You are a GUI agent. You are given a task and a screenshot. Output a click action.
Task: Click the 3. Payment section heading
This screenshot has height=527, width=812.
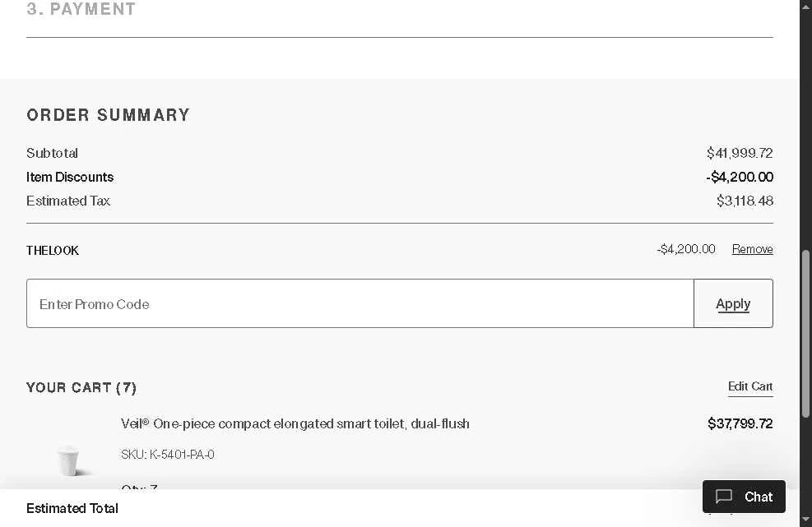coord(81,10)
